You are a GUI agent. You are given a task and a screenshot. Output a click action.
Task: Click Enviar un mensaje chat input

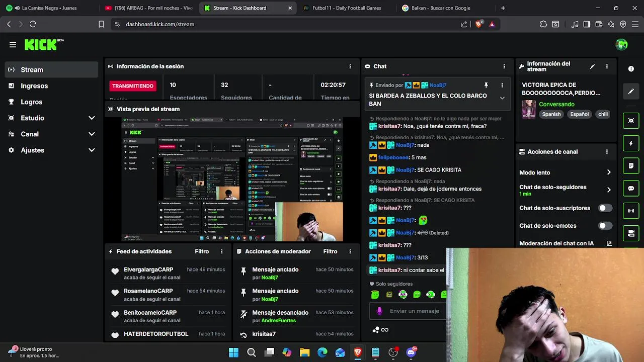pos(415,311)
